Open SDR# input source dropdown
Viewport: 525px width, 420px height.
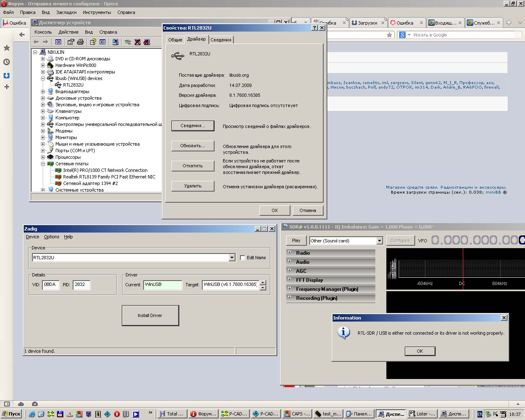(379, 241)
